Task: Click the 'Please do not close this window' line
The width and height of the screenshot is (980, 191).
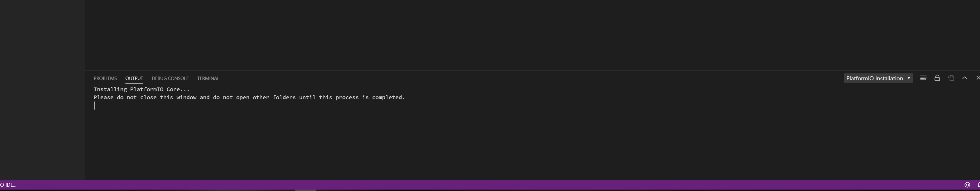Action: coord(249,98)
